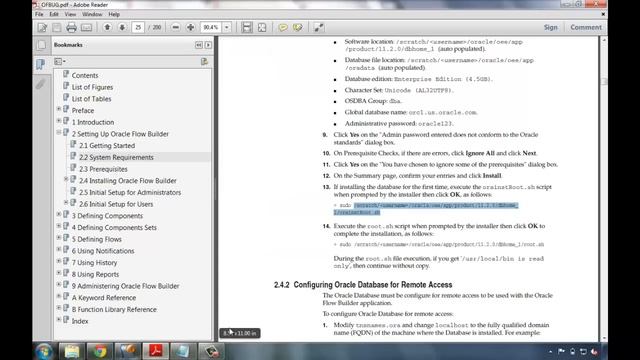The height and width of the screenshot is (360, 640).
Task: Select the Bookmarks panel icon
Action: coord(41,64)
